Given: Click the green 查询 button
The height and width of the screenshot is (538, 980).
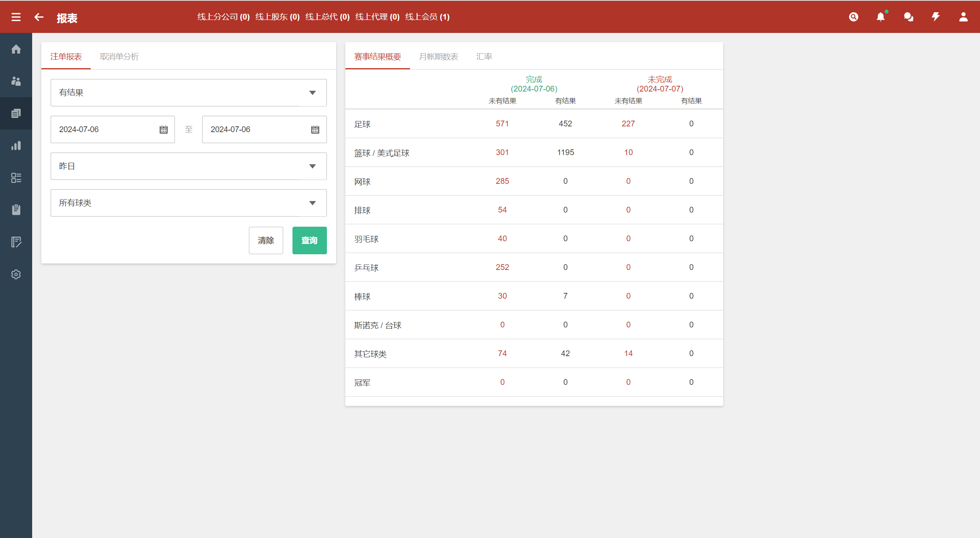Looking at the screenshot, I should click(309, 240).
